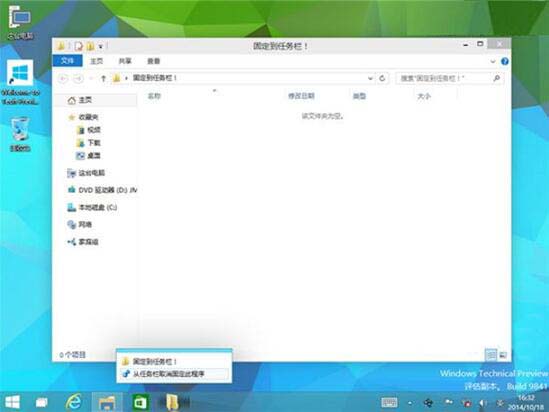This screenshot has height=412, width=549.
Task: Click the back navigation arrow
Action: click(x=63, y=79)
